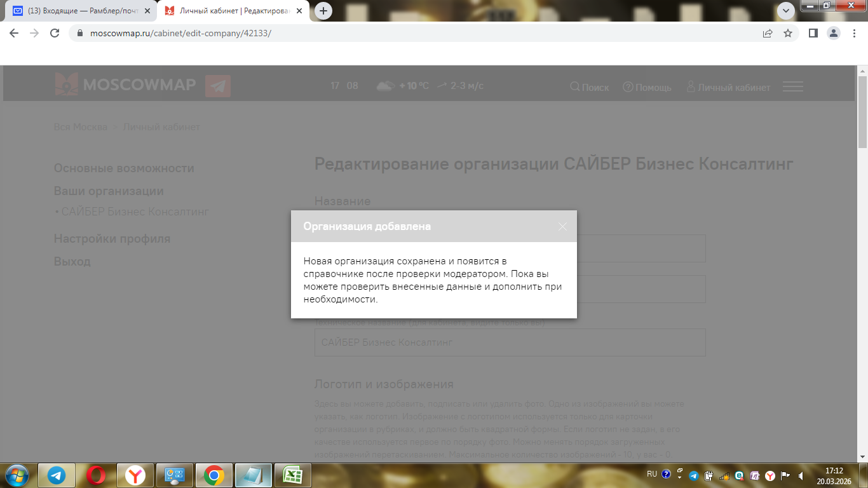868x488 pixels.
Task: Open the ESET antivirus tray icon
Action: pyautogui.click(x=740, y=475)
